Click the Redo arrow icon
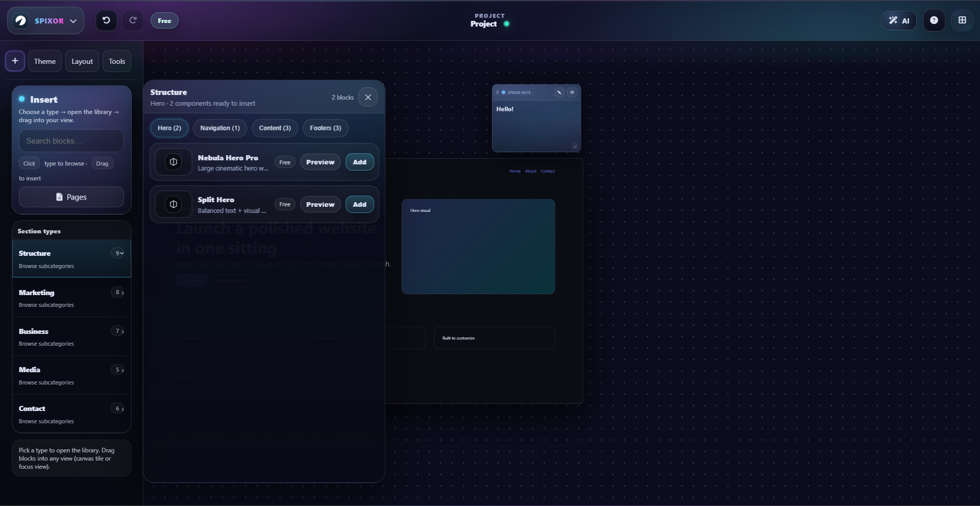Screen dimensions: 980x506 (133, 20)
